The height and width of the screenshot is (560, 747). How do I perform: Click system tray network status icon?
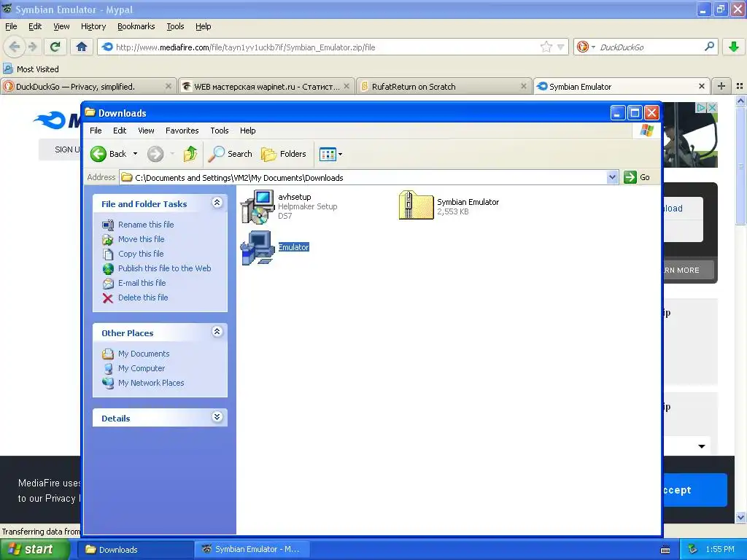pos(693,550)
